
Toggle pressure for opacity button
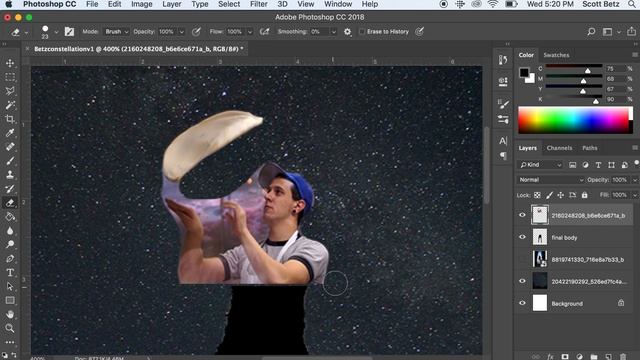196,31
